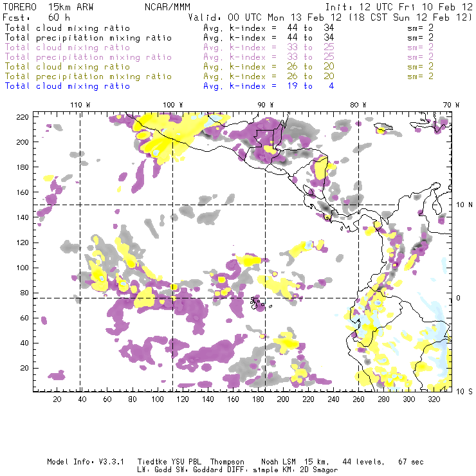Viewport: 476px width, 476px height.
Task: Select '160' on the vertical axis
Action: (x=23, y=192)
